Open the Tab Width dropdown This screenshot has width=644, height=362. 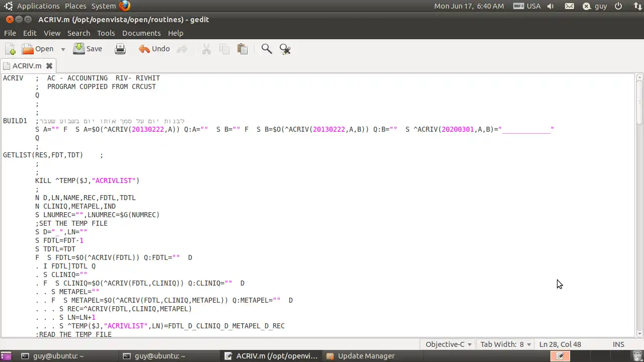505,344
